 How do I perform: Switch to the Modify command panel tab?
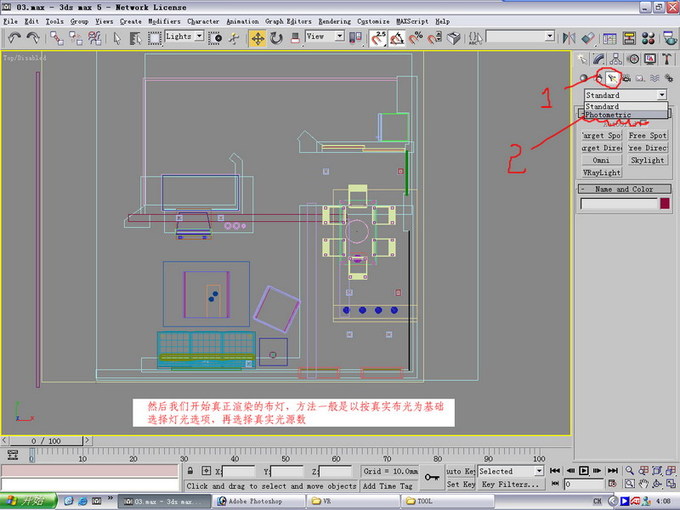(599, 59)
